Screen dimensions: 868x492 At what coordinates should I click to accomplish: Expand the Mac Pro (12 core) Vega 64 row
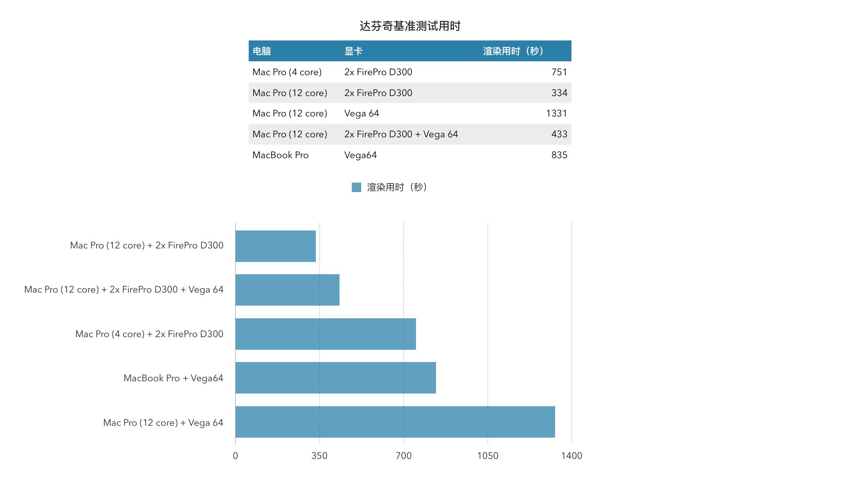[290, 113]
